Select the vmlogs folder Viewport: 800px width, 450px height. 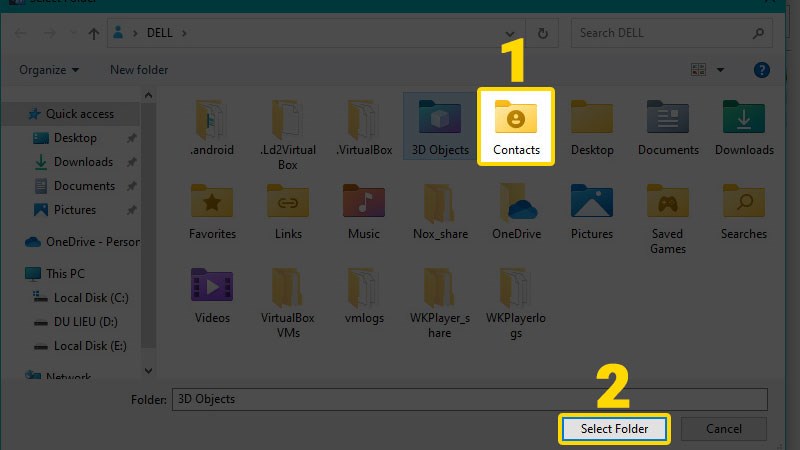pos(364,296)
